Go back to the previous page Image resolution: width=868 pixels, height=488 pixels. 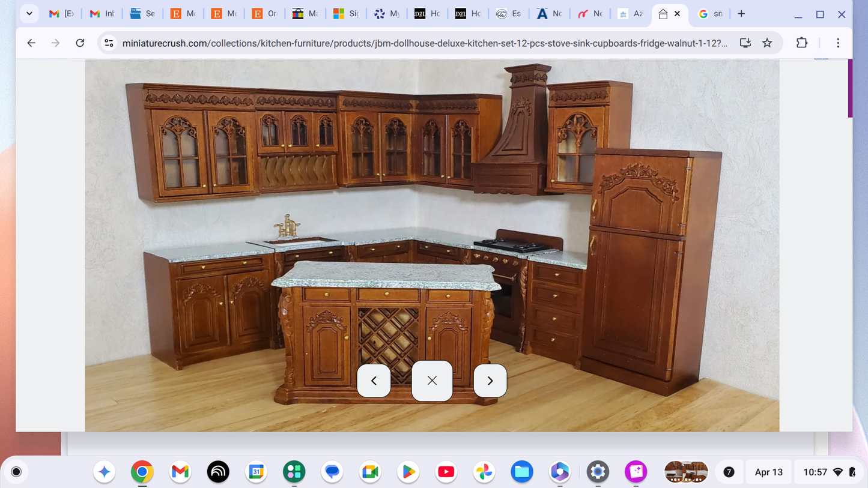click(31, 43)
